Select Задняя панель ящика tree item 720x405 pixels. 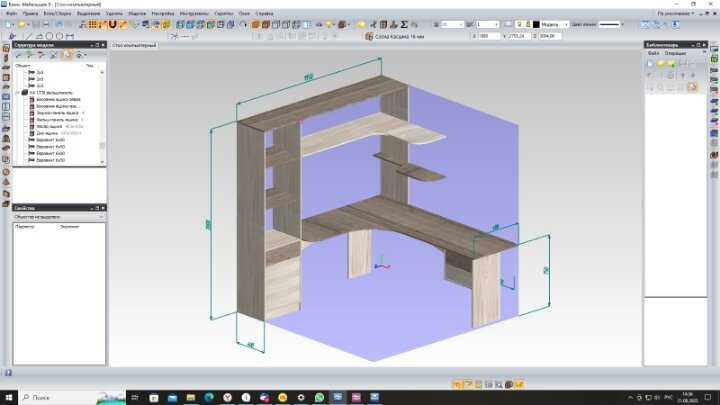tap(57, 113)
